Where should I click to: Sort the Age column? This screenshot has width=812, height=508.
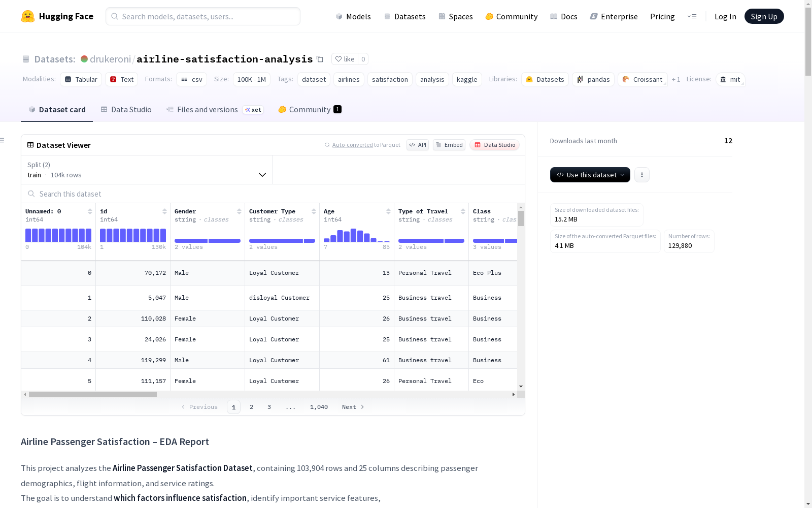coord(388,211)
